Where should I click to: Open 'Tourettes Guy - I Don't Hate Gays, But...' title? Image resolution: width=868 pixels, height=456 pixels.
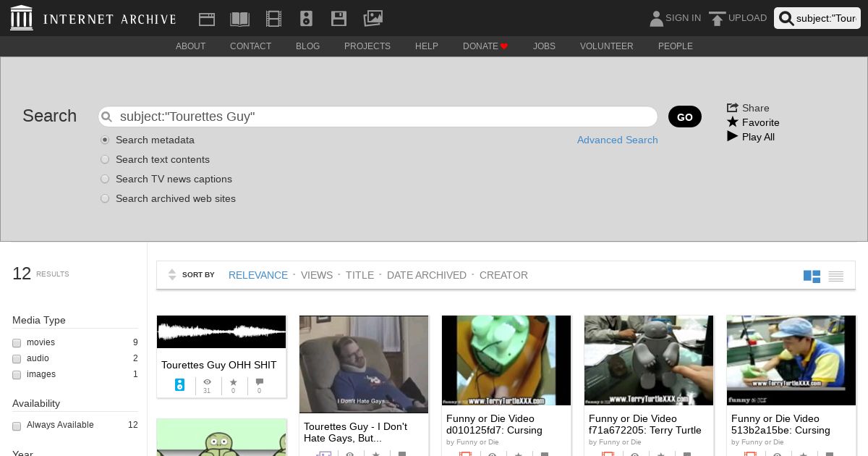[355, 432]
